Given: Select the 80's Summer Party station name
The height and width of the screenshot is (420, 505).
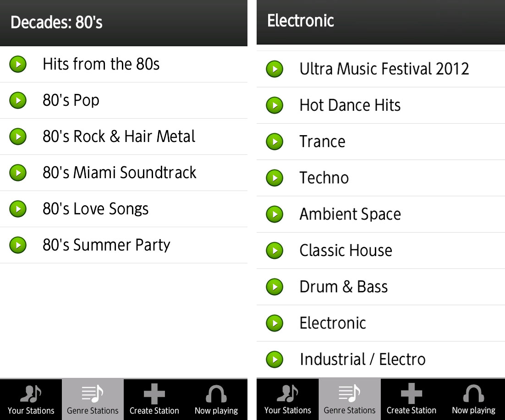Looking at the screenshot, I should pos(106,245).
